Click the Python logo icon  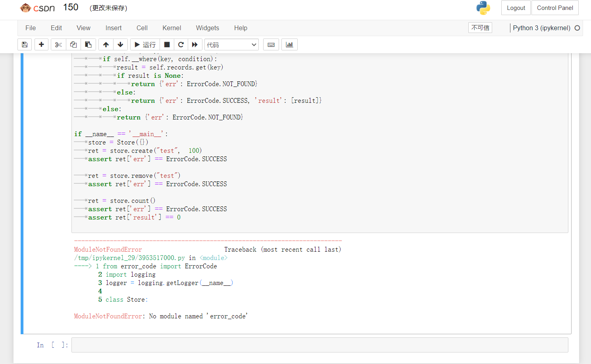(x=483, y=8)
